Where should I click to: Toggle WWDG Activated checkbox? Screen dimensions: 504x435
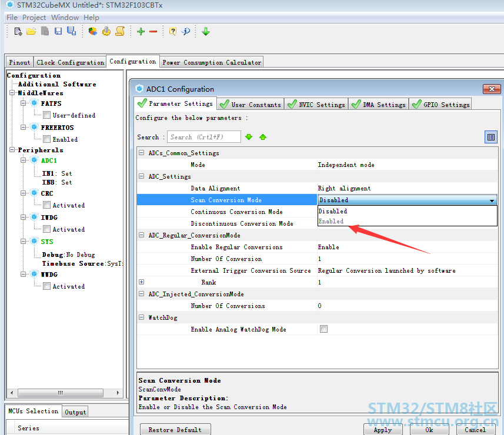pyautogui.click(x=46, y=286)
